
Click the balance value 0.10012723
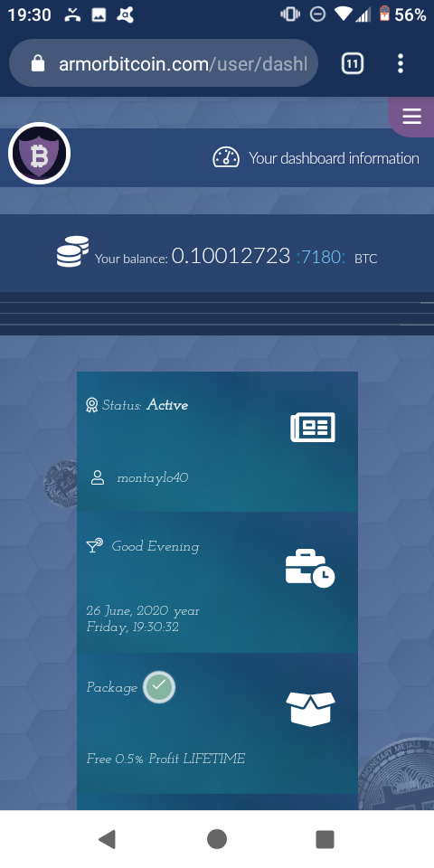click(x=231, y=256)
